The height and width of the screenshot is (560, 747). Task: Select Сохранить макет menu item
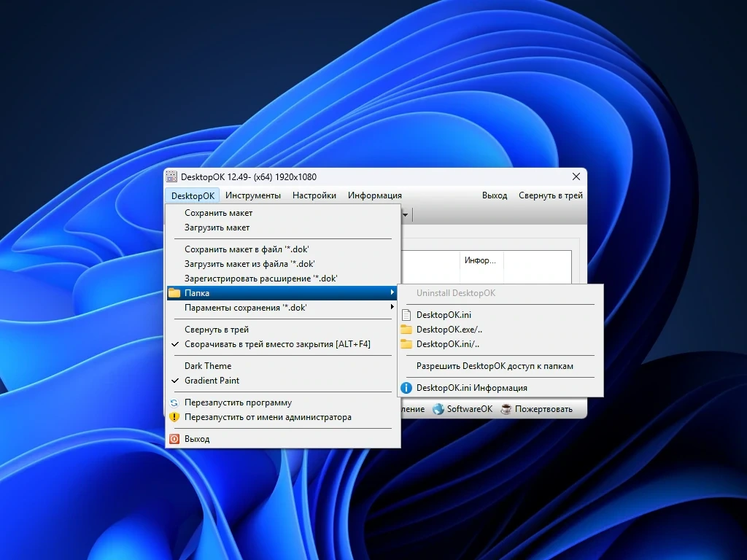[284, 213]
